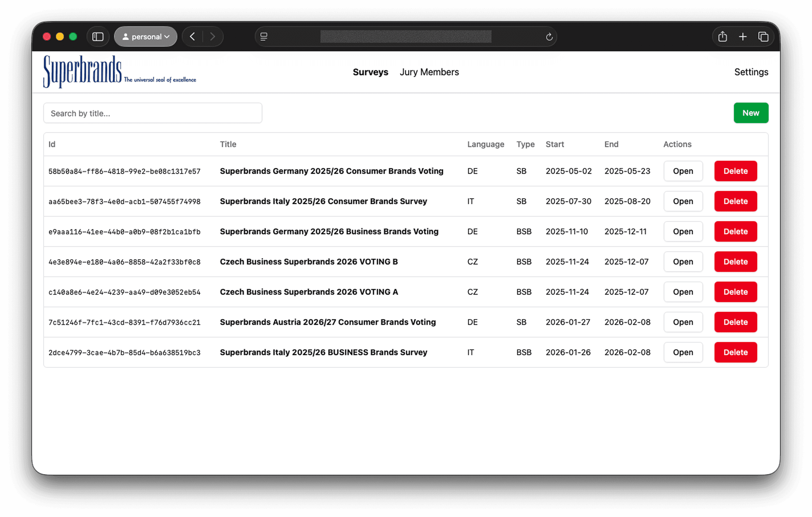This screenshot has width=812, height=517.
Task: Open the Settings page
Action: pyautogui.click(x=751, y=72)
